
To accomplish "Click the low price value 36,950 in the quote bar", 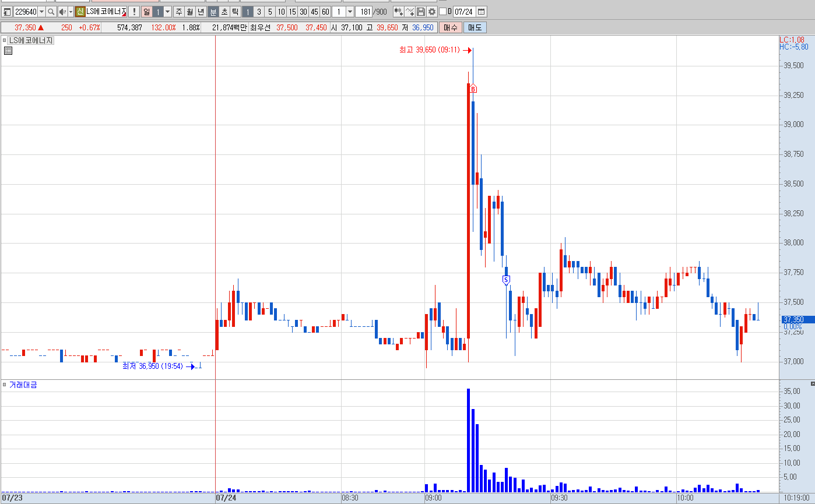I will click(423, 27).
